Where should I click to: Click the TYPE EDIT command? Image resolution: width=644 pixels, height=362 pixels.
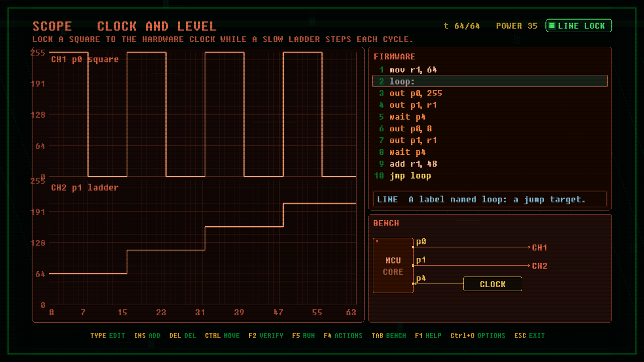(x=108, y=335)
